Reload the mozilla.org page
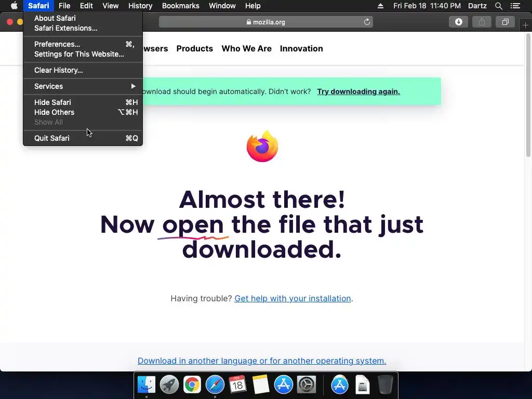This screenshot has width=532, height=399. coord(367,22)
